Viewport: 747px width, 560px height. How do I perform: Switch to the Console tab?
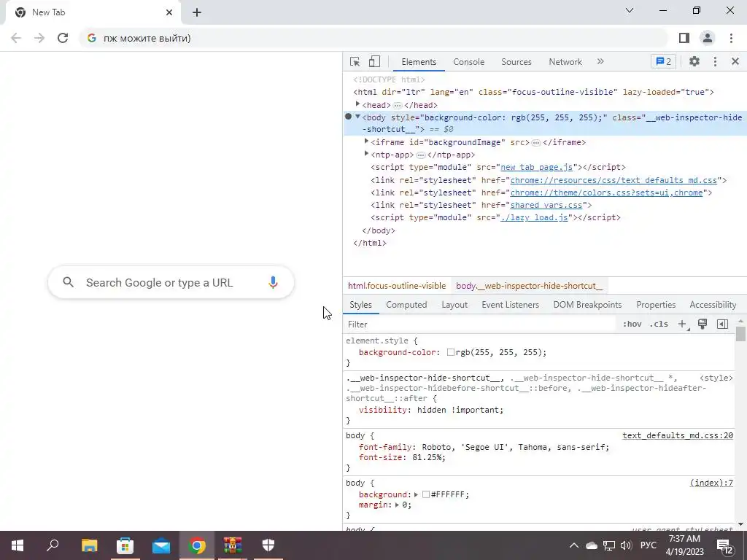[x=469, y=62]
